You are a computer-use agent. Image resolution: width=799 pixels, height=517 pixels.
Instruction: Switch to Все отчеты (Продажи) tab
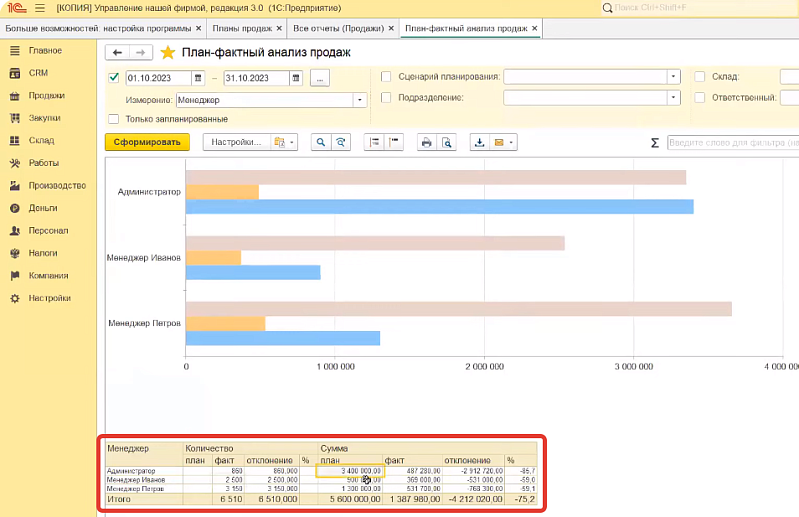click(338, 29)
